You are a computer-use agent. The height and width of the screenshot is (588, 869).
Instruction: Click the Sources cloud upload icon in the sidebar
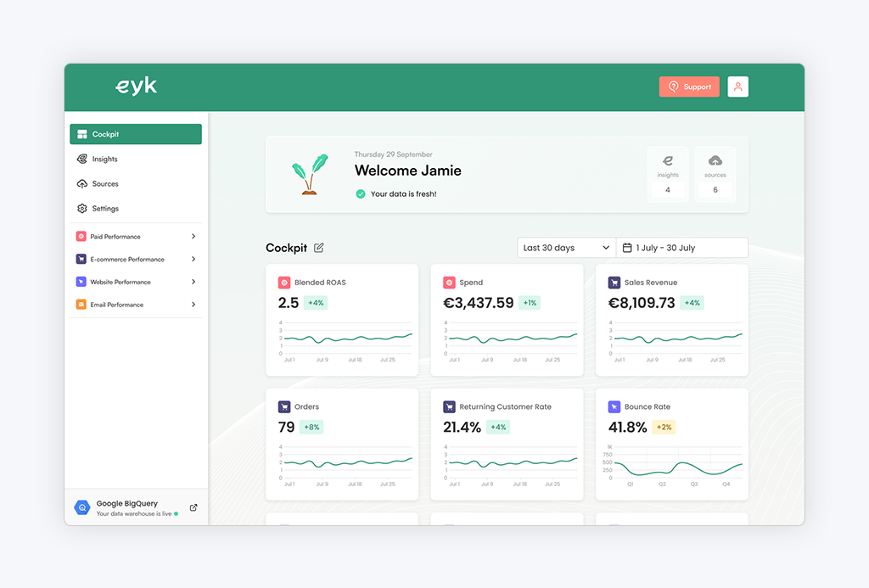pos(82,183)
